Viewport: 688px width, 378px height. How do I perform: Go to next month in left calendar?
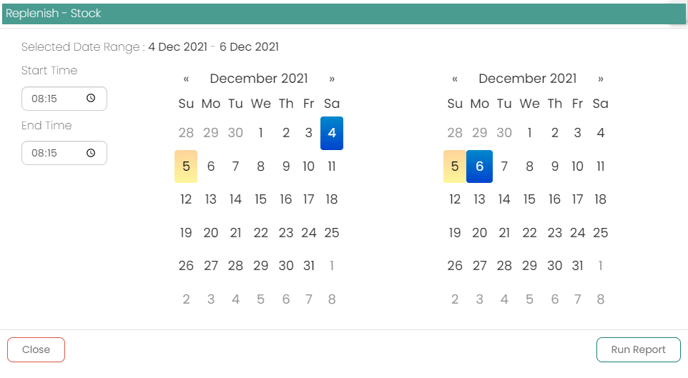[x=332, y=79]
